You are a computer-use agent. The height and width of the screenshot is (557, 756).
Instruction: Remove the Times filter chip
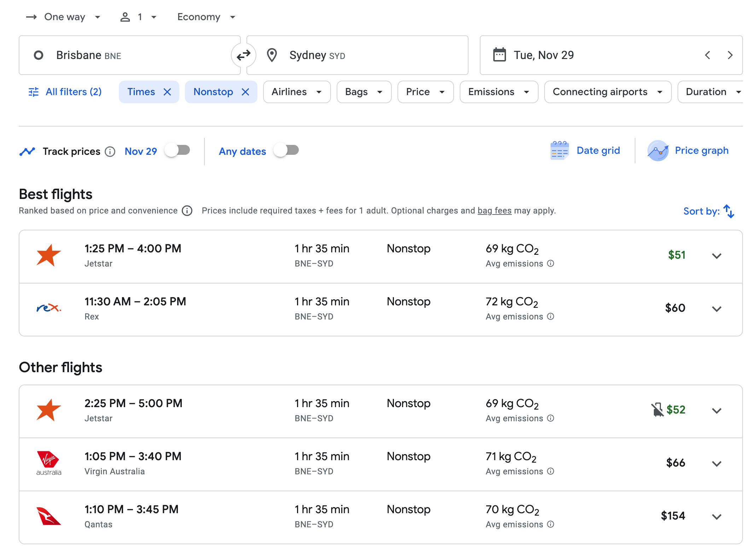(167, 92)
